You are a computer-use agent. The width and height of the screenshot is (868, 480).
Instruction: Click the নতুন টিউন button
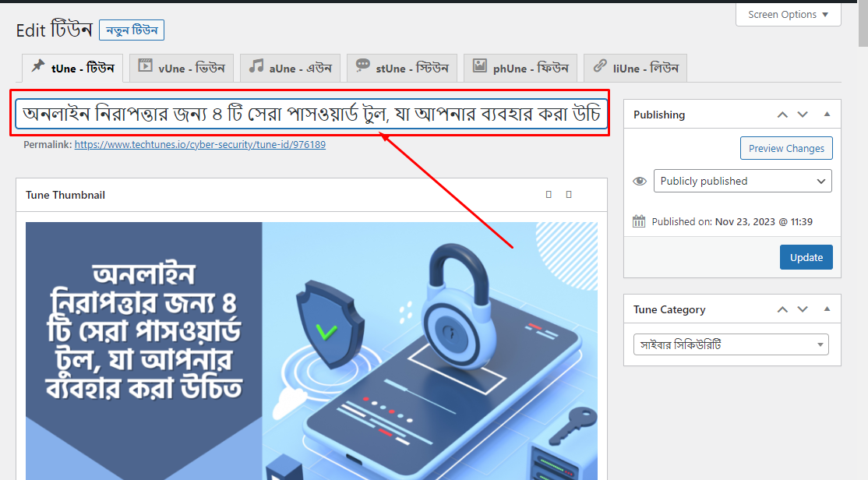(x=132, y=30)
